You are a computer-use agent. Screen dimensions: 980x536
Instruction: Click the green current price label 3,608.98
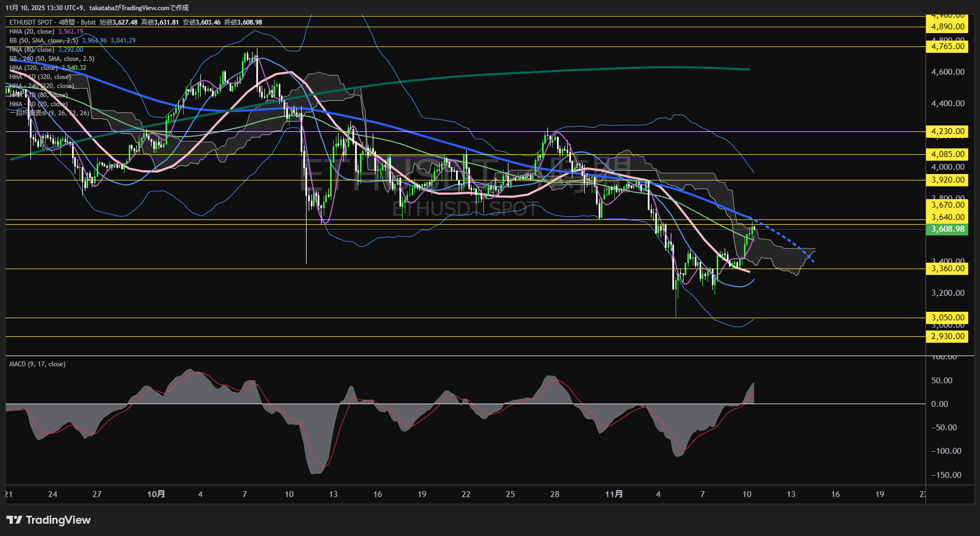[x=948, y=229]
